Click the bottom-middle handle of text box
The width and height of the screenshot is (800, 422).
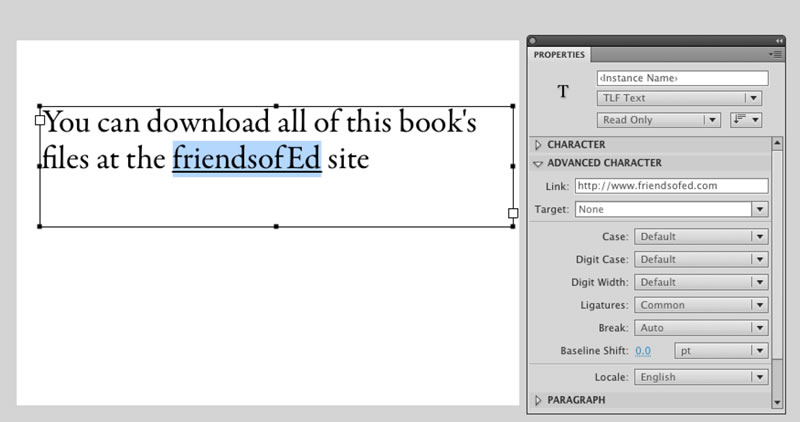point(276,227)
